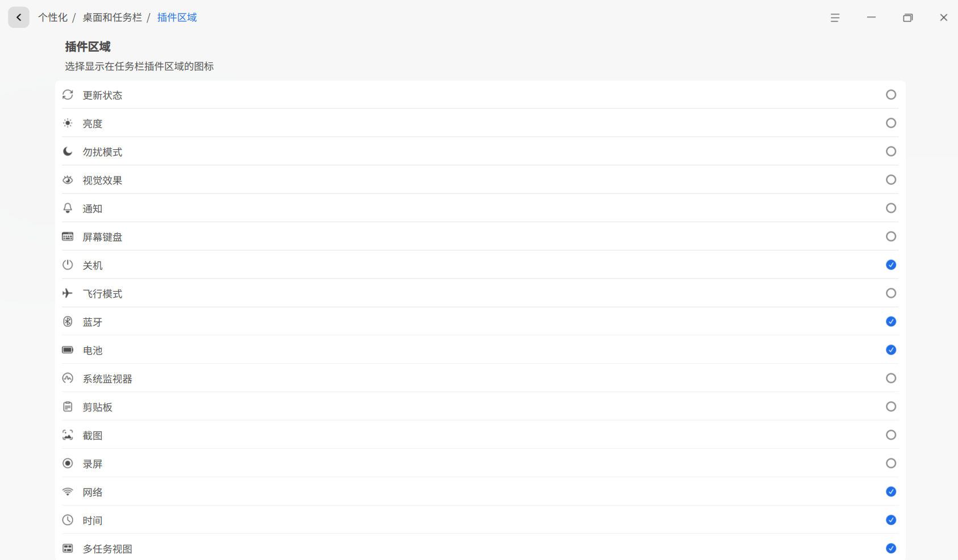Go back with the arrow button

point(19,18)
